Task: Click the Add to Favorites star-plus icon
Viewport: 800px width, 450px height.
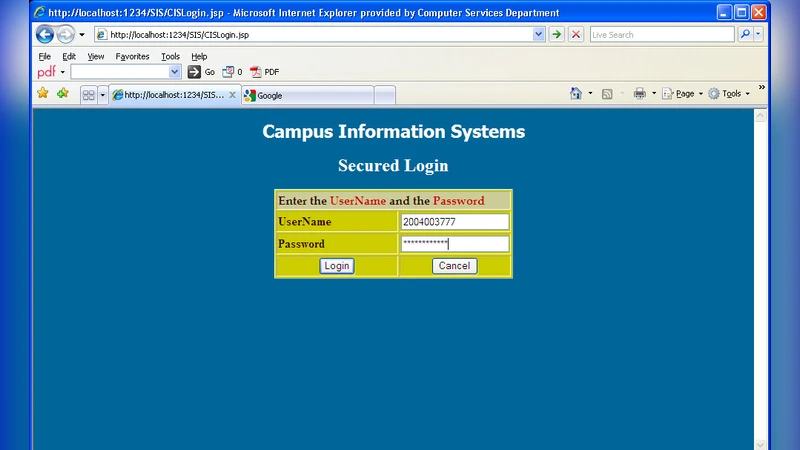Action: pos(63,93)
